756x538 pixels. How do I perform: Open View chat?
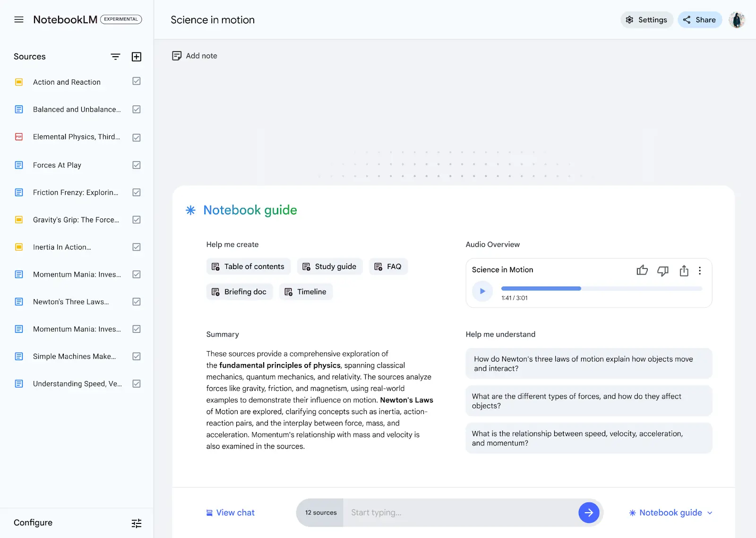230,512
